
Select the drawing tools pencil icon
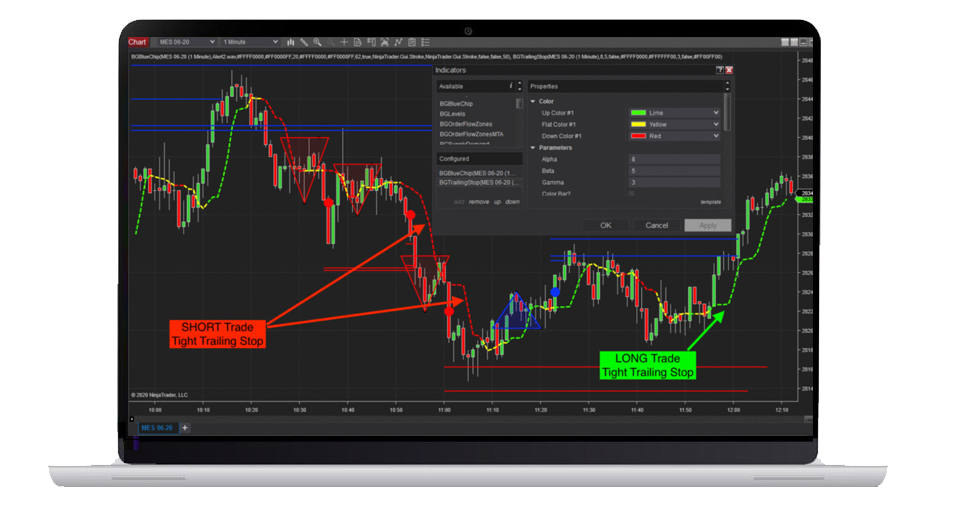304,42
